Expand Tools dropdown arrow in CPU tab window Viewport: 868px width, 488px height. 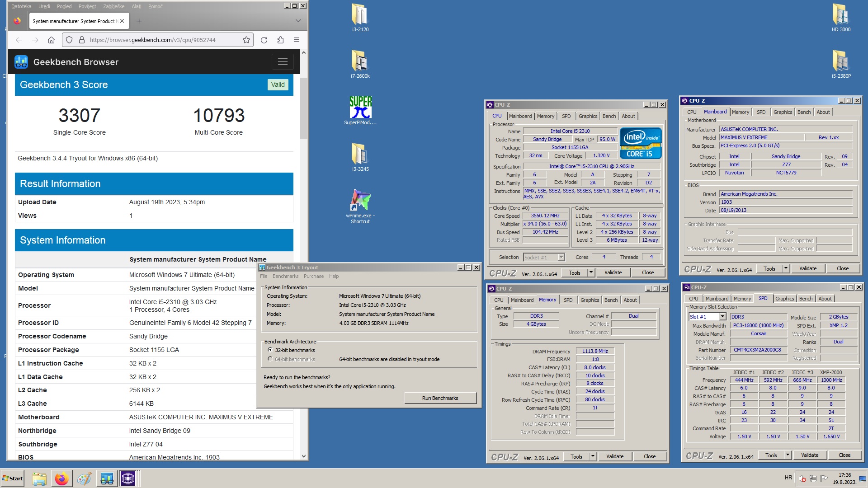coord(591,272)
